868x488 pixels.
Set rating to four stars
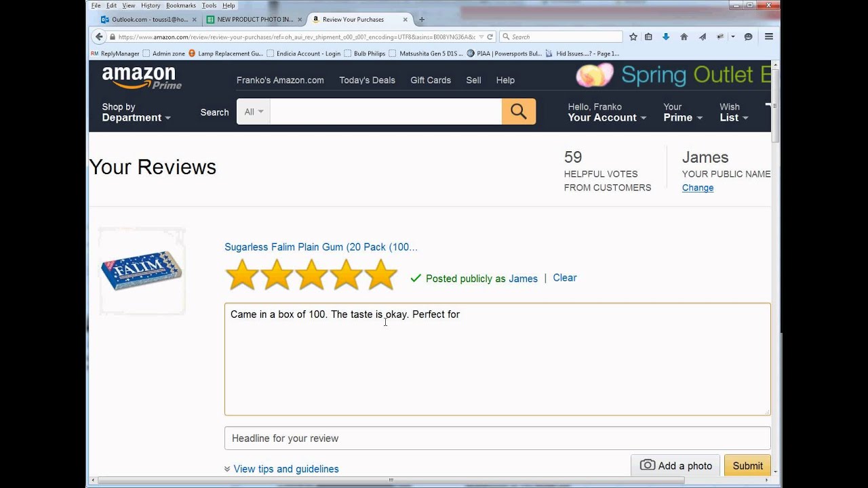(x=347, y=274)
